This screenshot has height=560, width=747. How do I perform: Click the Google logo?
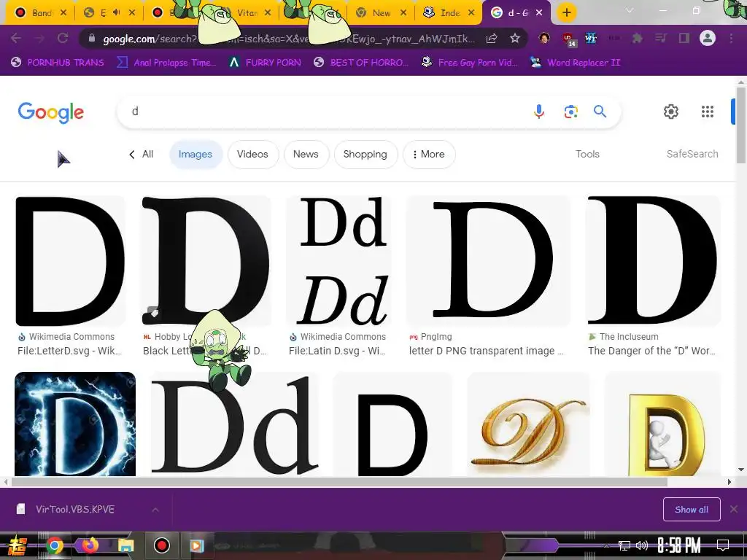[51, 112]
